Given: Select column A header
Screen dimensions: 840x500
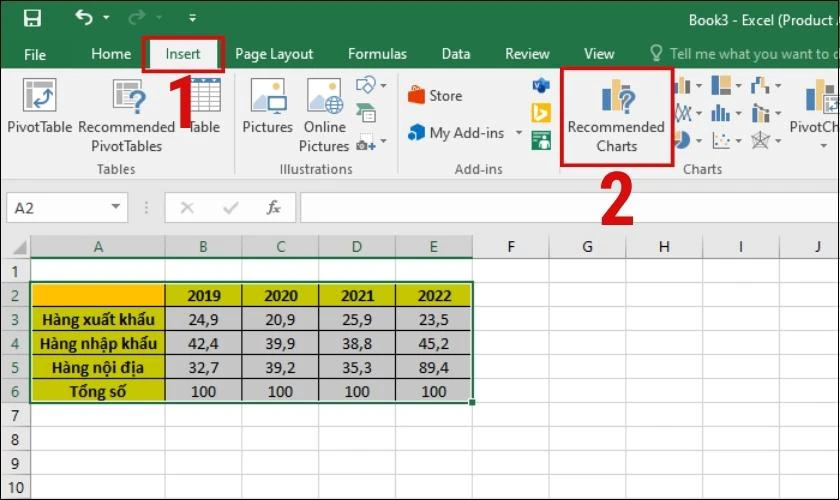Looking at the screenshot, I should [98, 247].
